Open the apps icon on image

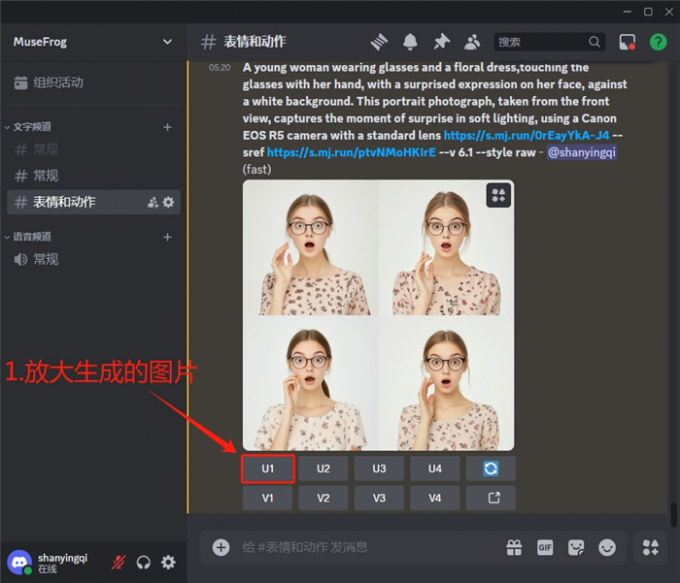(498, 195)
